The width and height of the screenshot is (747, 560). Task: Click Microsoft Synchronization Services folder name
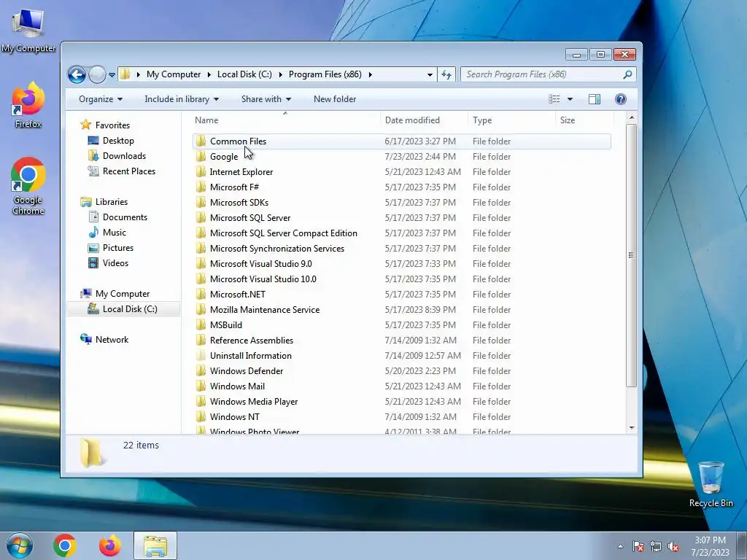[276, 248]
